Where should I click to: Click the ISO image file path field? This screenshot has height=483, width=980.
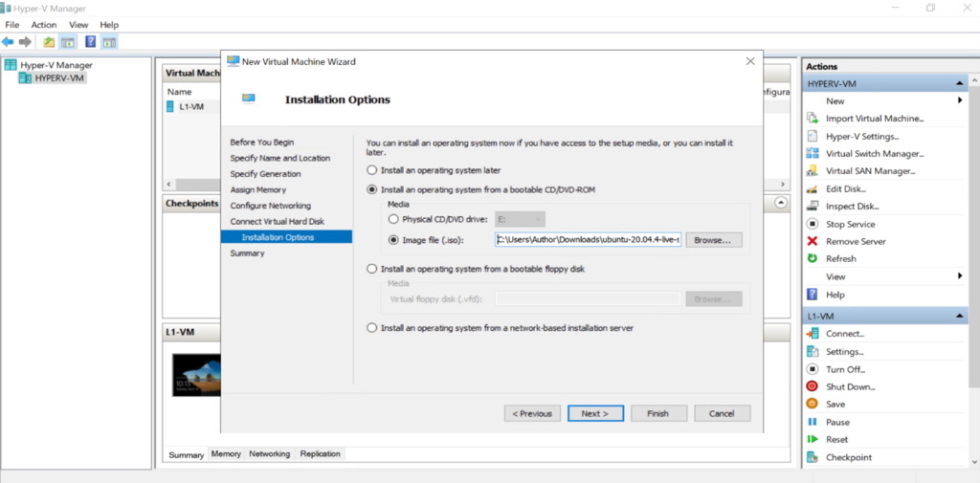[x=589, y=240]
